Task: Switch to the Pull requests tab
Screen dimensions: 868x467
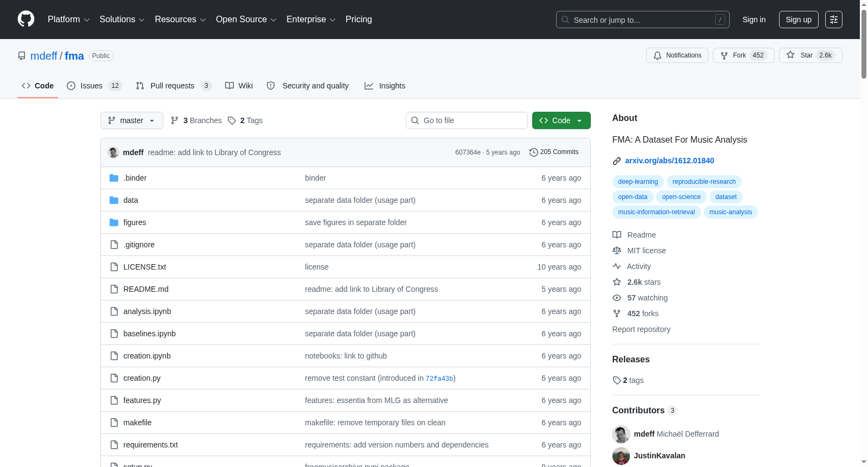Action: point(174,86)
